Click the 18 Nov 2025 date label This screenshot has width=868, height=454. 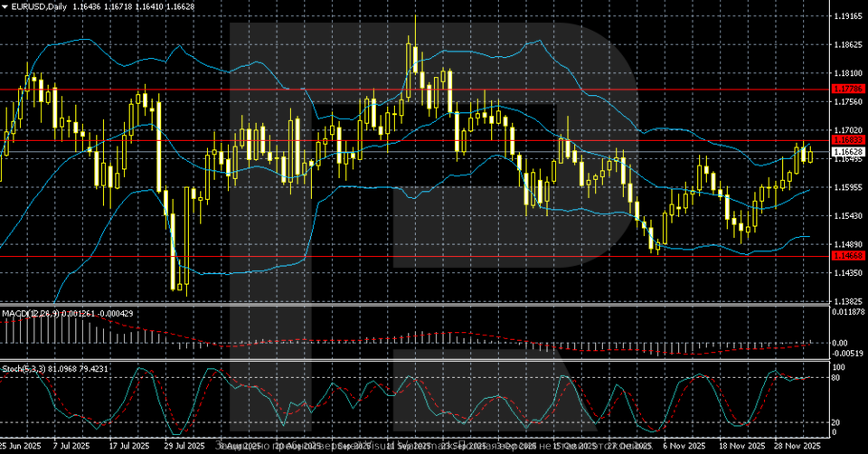[737, 446]
